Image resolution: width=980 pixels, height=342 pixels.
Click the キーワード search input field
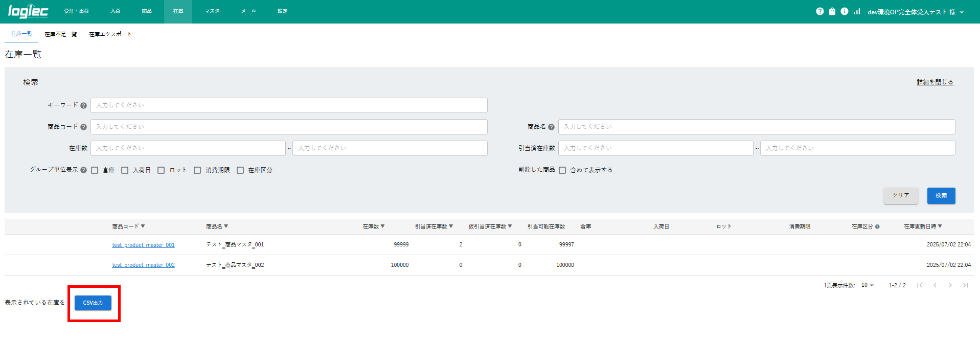(289, 105)
